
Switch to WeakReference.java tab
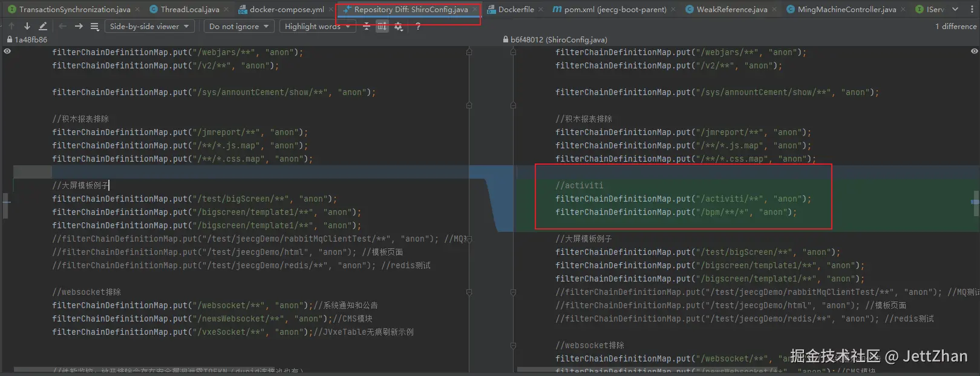[x=732, y=9]
